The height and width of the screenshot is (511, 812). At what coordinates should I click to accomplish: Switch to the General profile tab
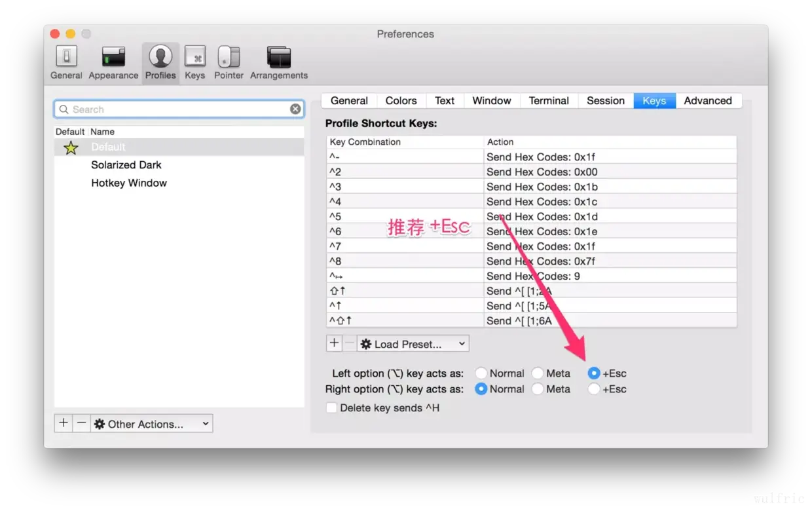click(x=349, y=101)
